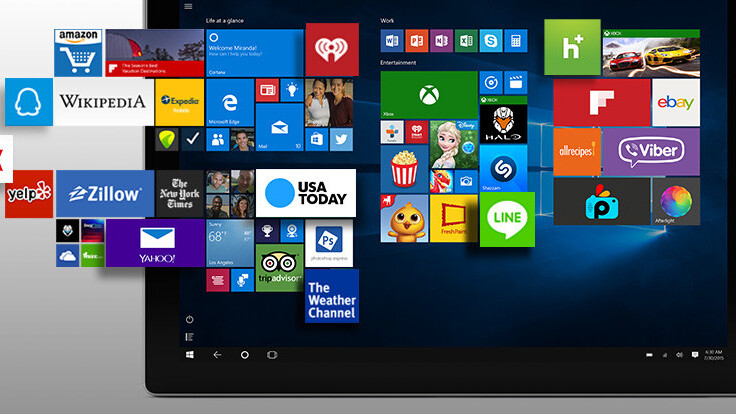Open the Microsoft Edge tile
Viewport: 736px width, 414px height.
click(230, 101)
